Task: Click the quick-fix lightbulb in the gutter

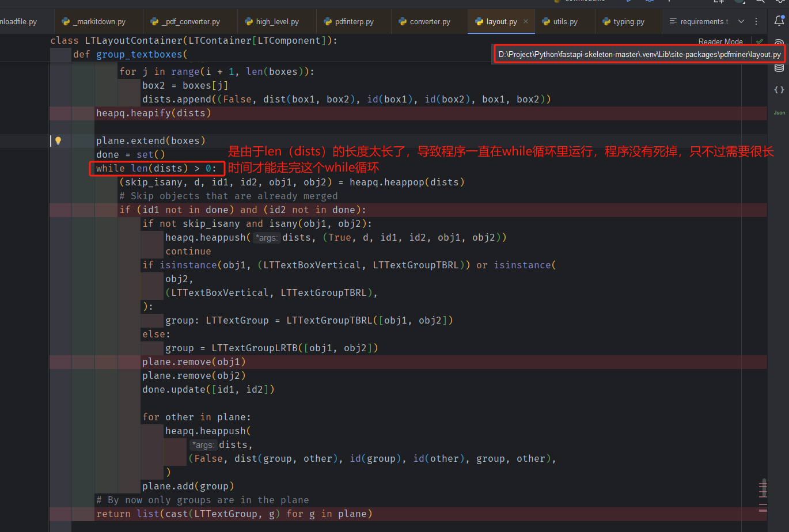Action: [x=58, y=140]
